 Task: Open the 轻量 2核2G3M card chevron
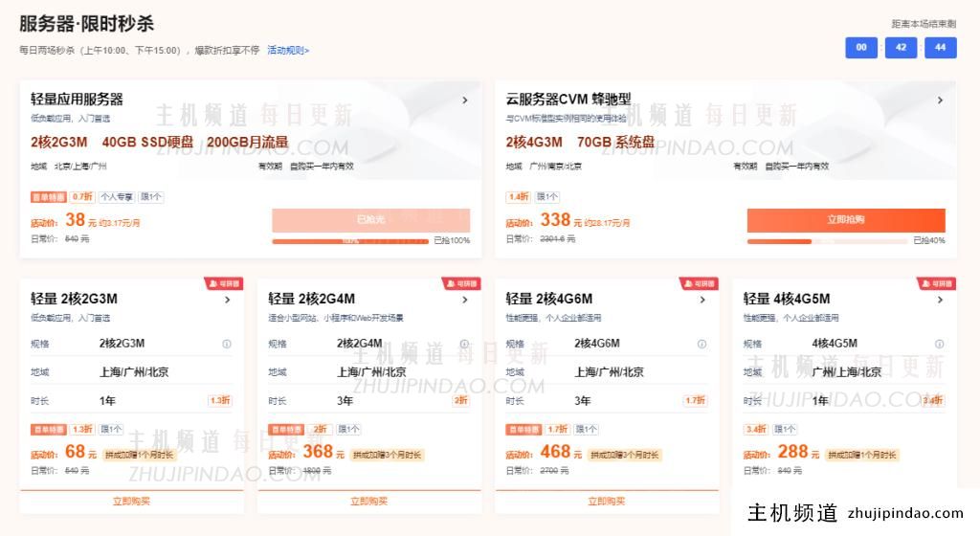click(x=228, y=300)
